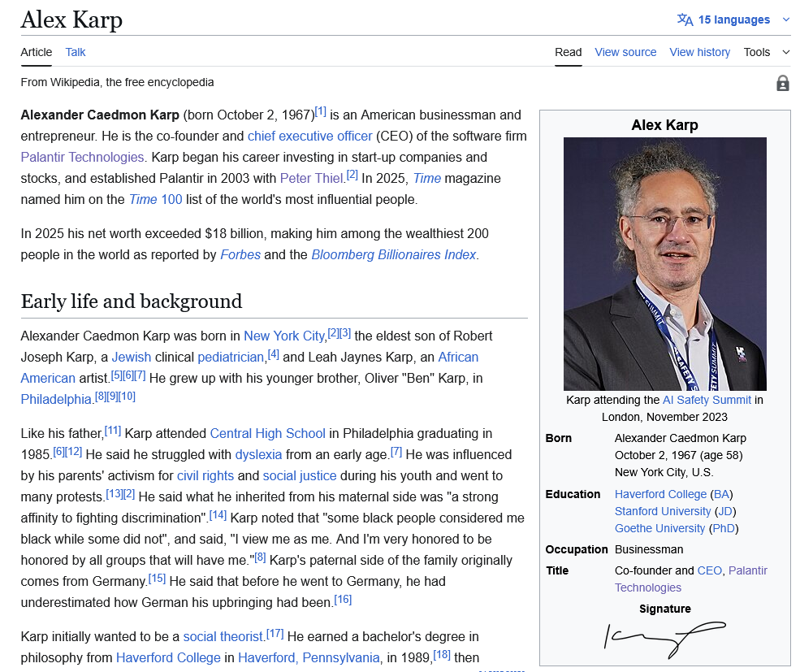This screenshot has width=800, height=672.
Task: Expand the languages dropdown chevron
Action: click(785, 20)
